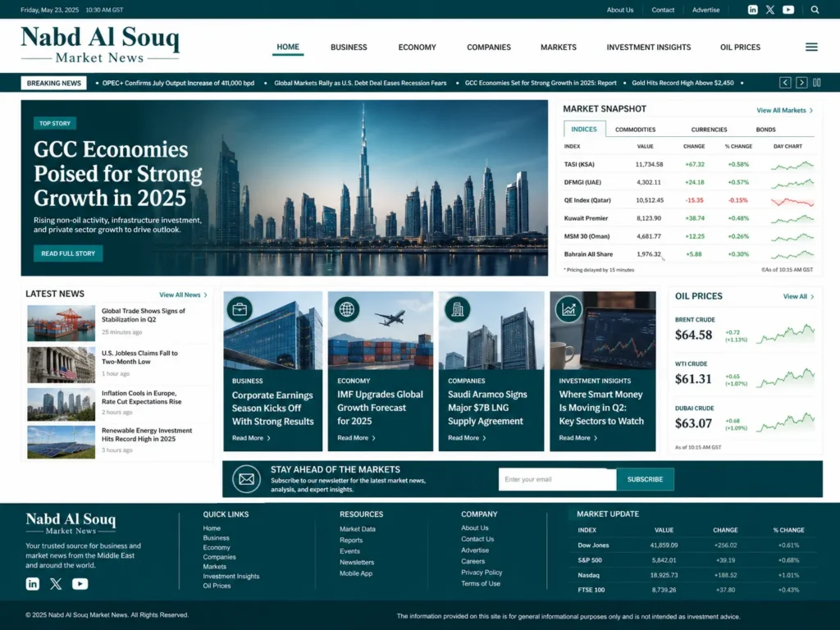
Task: Open Contact link in top bar
Action: (663, 10)
